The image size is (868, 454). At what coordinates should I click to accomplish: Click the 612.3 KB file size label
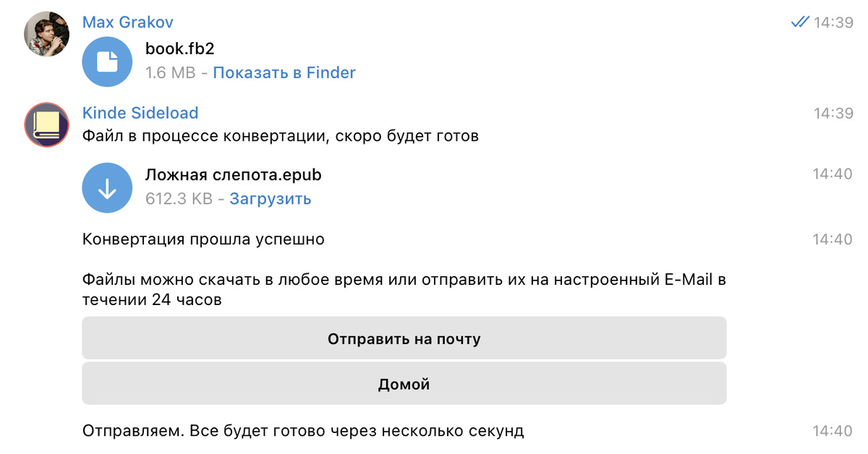click(179, 199)
